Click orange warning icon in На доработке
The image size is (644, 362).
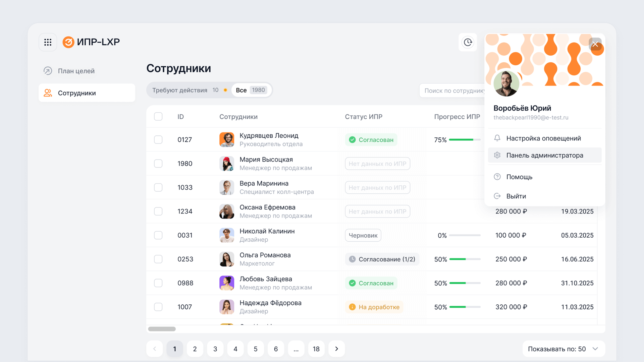[x=352, y=307]
